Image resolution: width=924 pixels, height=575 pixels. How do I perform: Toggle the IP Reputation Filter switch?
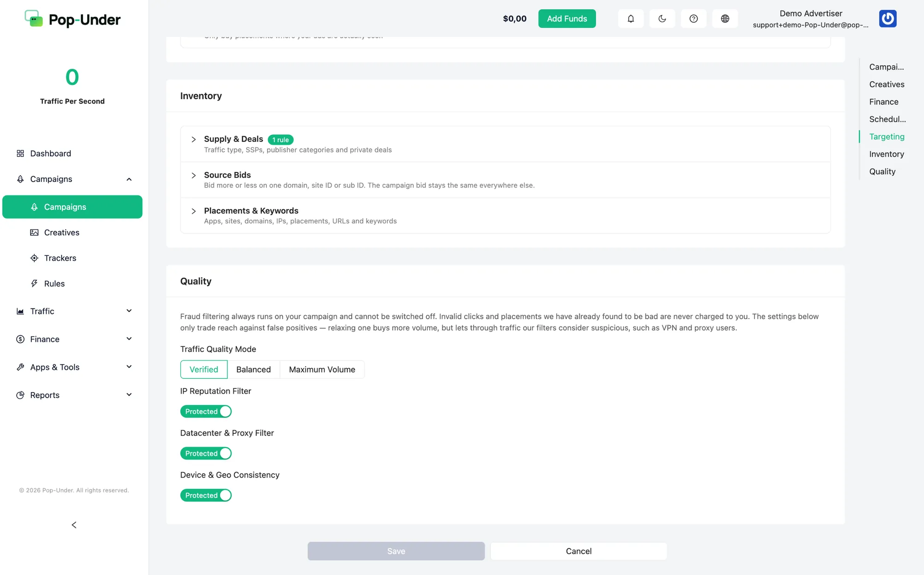pyautogui.click(x=206, y=412)
